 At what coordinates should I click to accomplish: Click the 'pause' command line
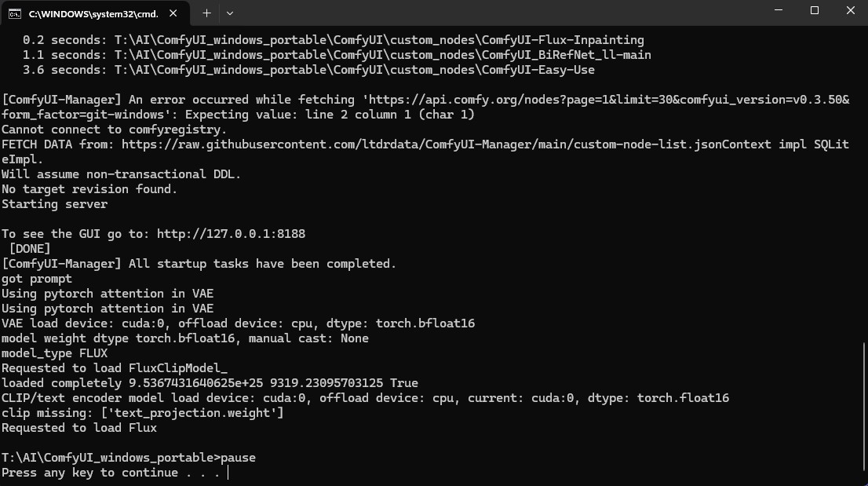(239, 458)
